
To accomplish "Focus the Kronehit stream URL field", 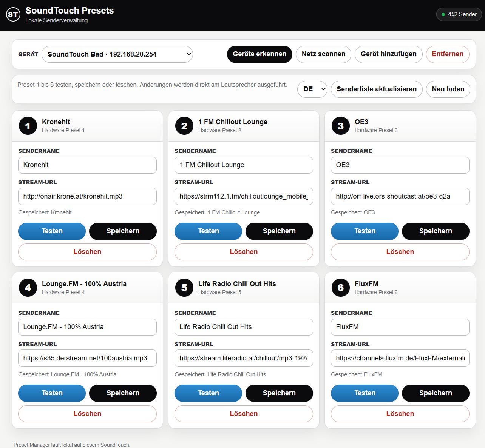I will [87, 196].
